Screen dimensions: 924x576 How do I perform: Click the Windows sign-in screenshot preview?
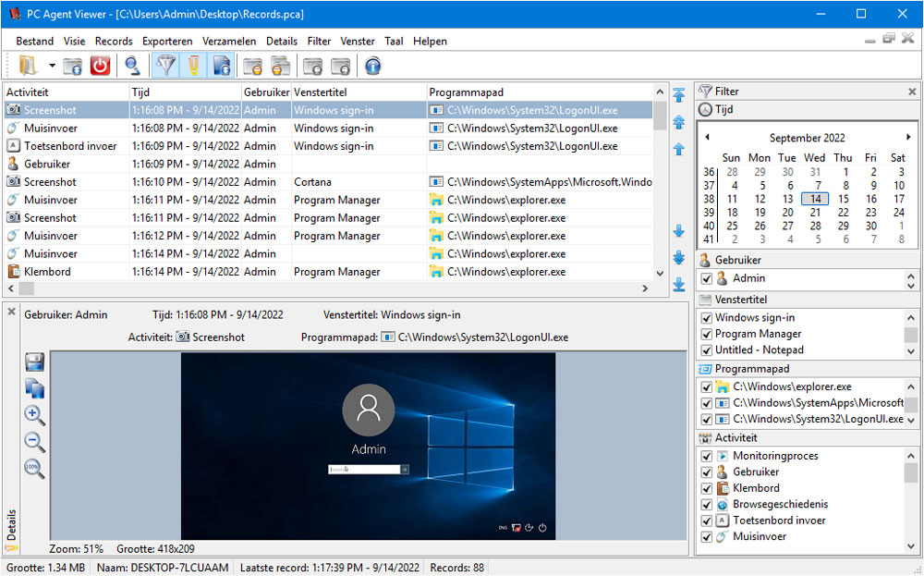369,446
